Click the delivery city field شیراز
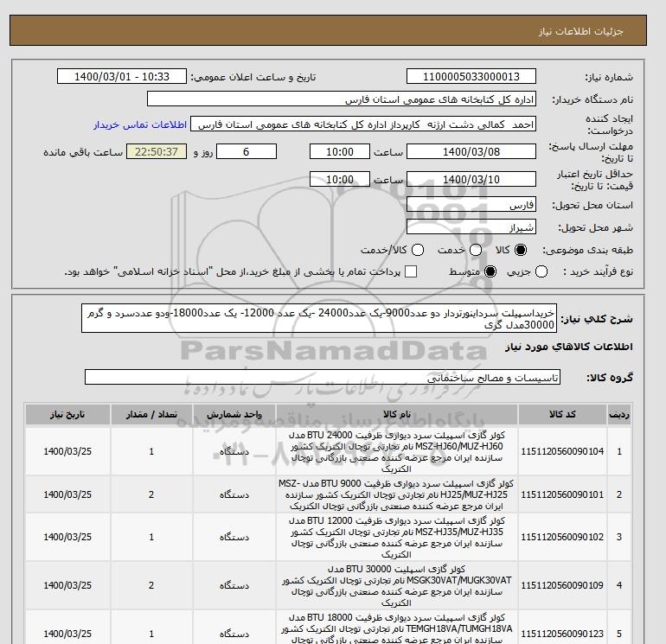This screenshot has width=666, height=644. pos(471,227)
